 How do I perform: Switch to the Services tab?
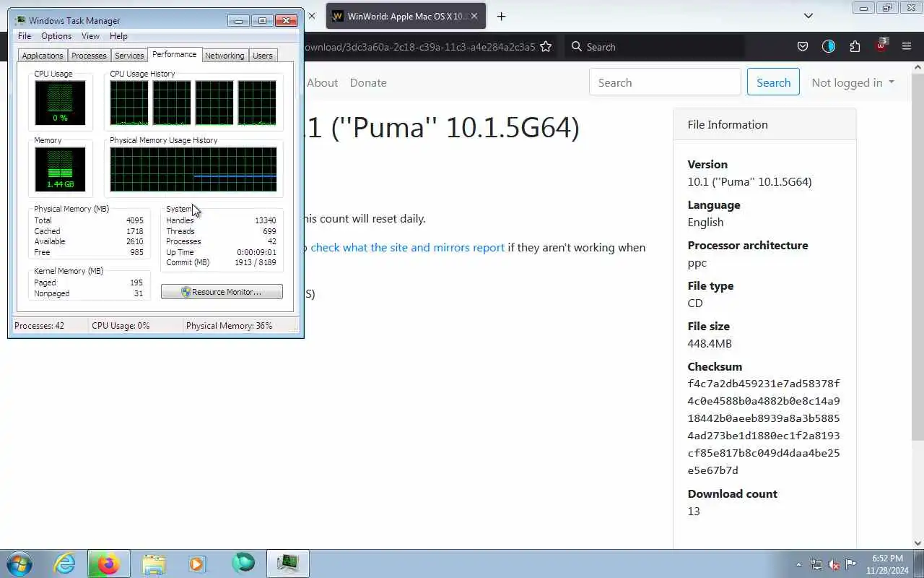point(129,56)
